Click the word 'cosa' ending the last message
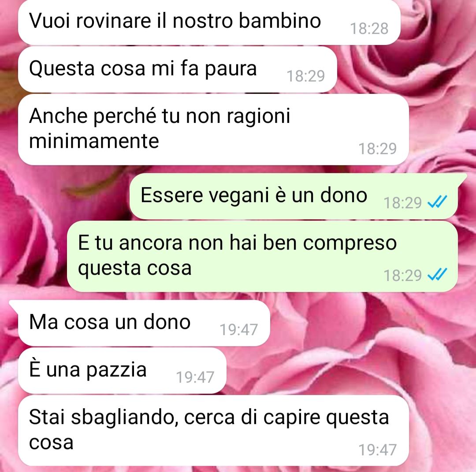 point(51,443)
